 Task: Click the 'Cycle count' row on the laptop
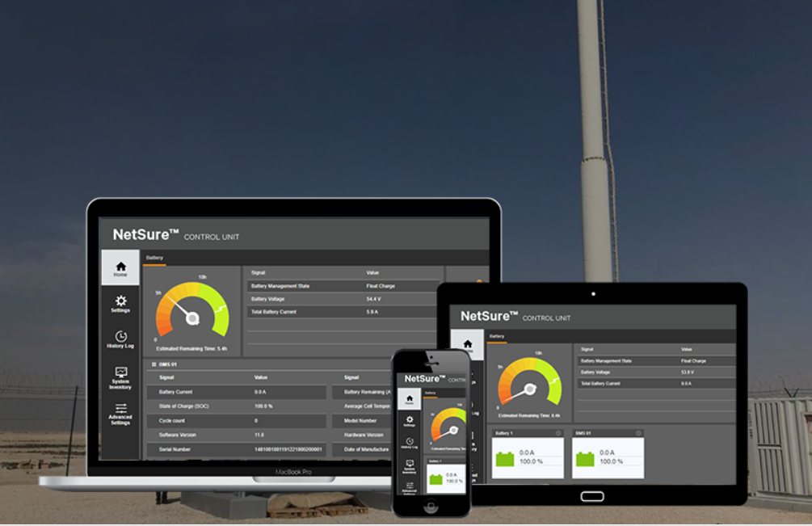coord(236,420)
